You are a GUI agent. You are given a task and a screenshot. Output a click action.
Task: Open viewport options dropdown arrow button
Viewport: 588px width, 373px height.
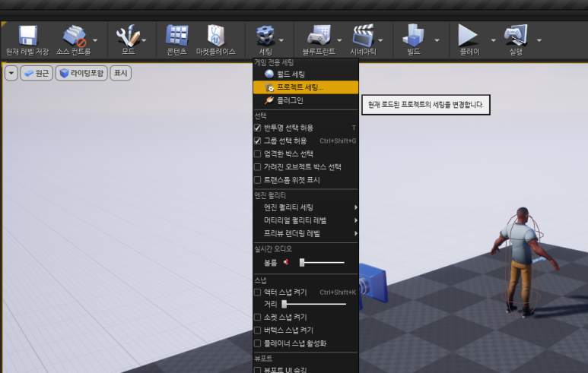pyautogui.click(x=11, y=73)
